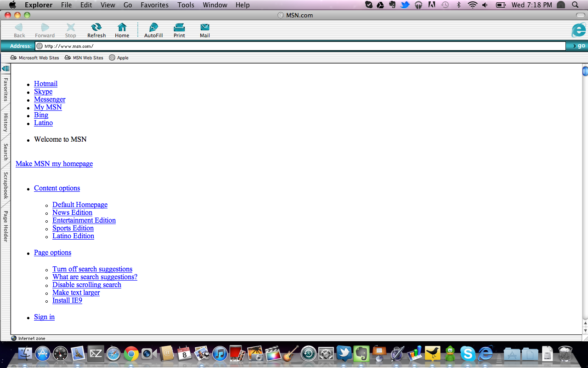Click the Sign in link

coord(44,317)
